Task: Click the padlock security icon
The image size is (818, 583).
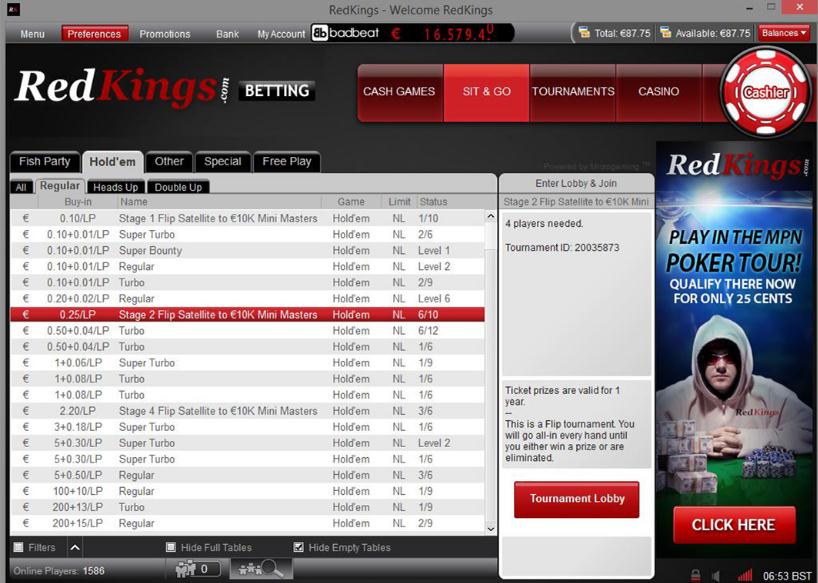Action: pyautogui.click(x=695, y=575)
